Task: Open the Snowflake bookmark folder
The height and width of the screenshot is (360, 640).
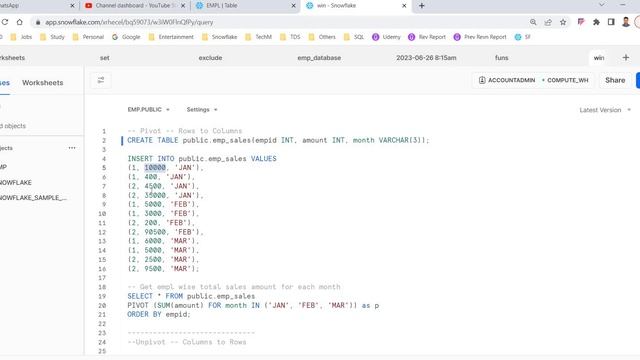Action: (220, 37)
